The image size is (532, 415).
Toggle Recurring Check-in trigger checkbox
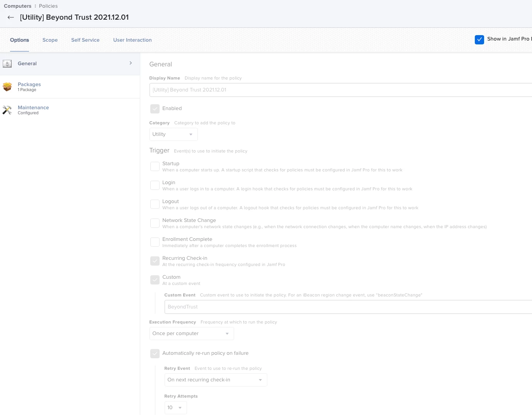click(155, 261)
